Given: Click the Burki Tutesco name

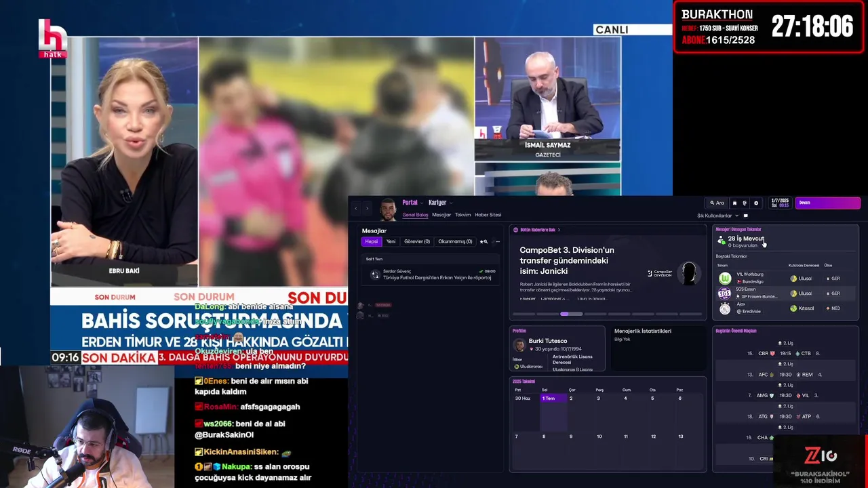Looking at the screenshot, I should click(548, 341).
